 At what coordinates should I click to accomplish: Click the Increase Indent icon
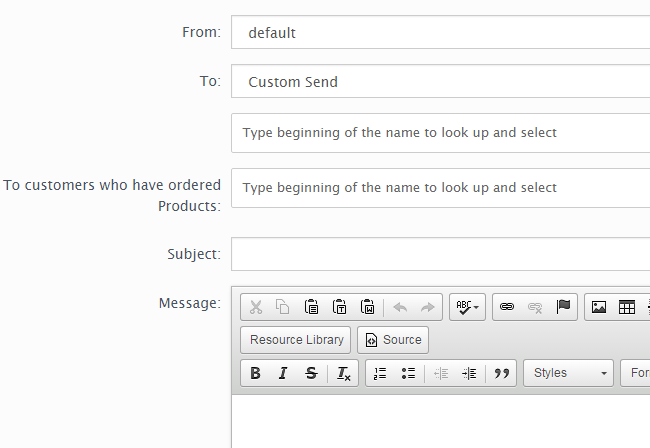click(469, 373)
